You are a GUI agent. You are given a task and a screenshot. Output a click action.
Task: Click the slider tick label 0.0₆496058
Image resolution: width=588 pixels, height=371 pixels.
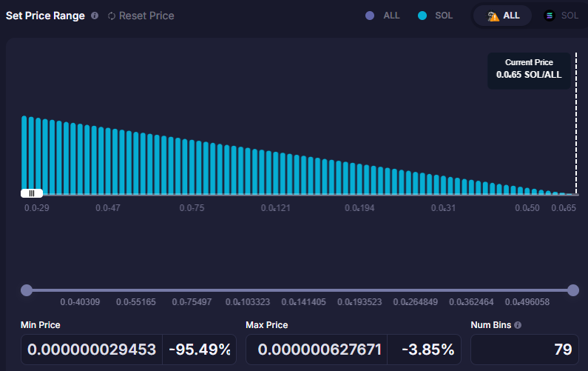point(527,302)
